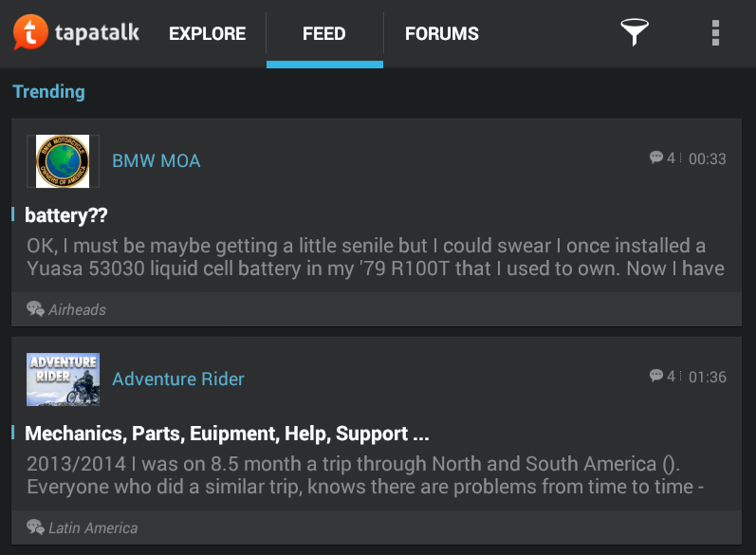Click the Airheads subforum label
Image resolution: width=756 pixels, height=555 pixels.
(x=78, y=310)
